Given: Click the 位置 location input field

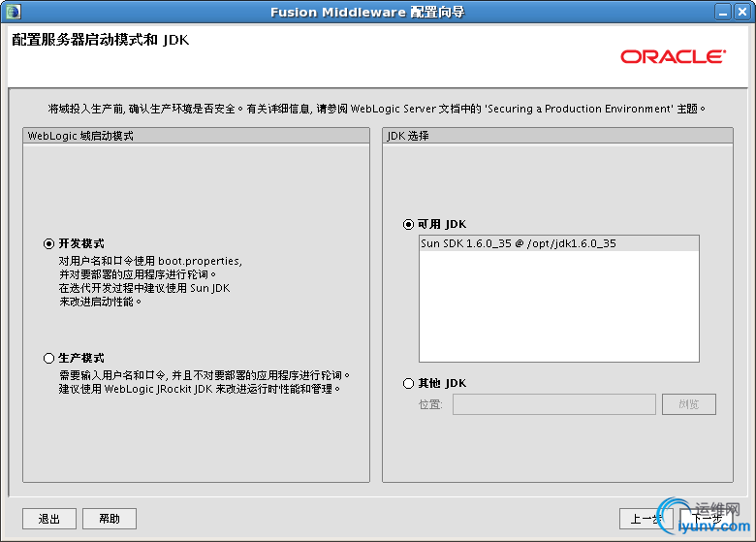Looking at the screenshot, I should 554,404.
